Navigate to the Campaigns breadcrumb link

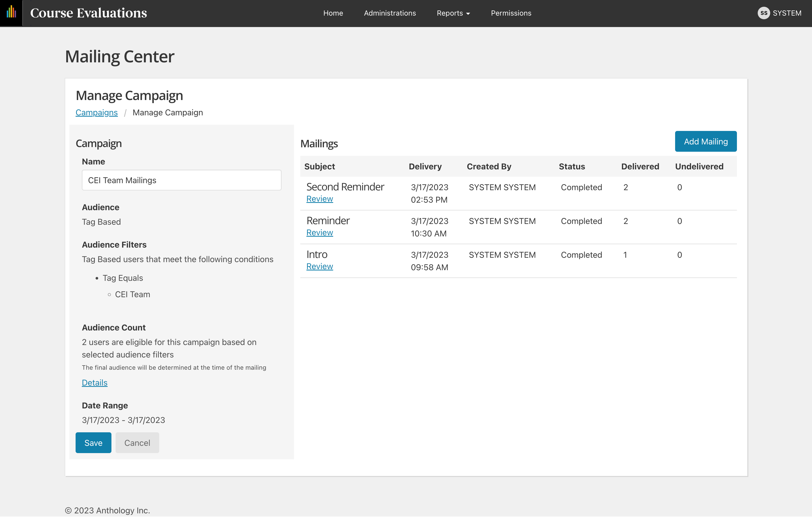[96, 112]
